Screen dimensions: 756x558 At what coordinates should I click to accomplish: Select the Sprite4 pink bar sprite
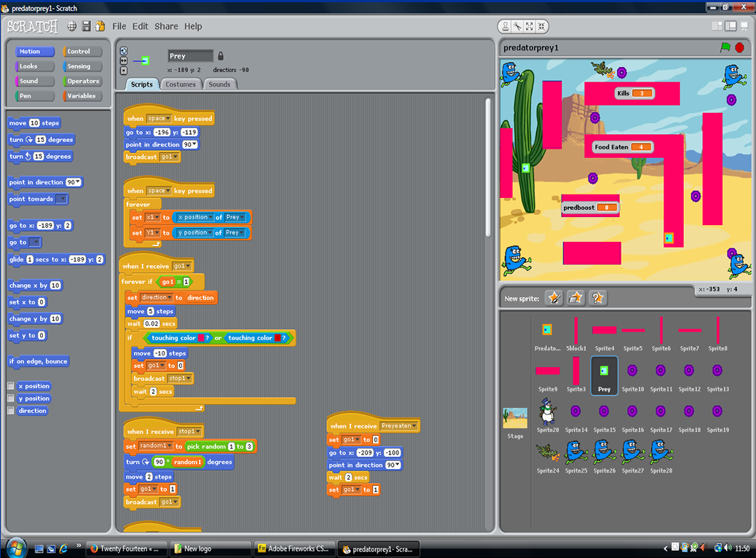[x=604, y=334]
